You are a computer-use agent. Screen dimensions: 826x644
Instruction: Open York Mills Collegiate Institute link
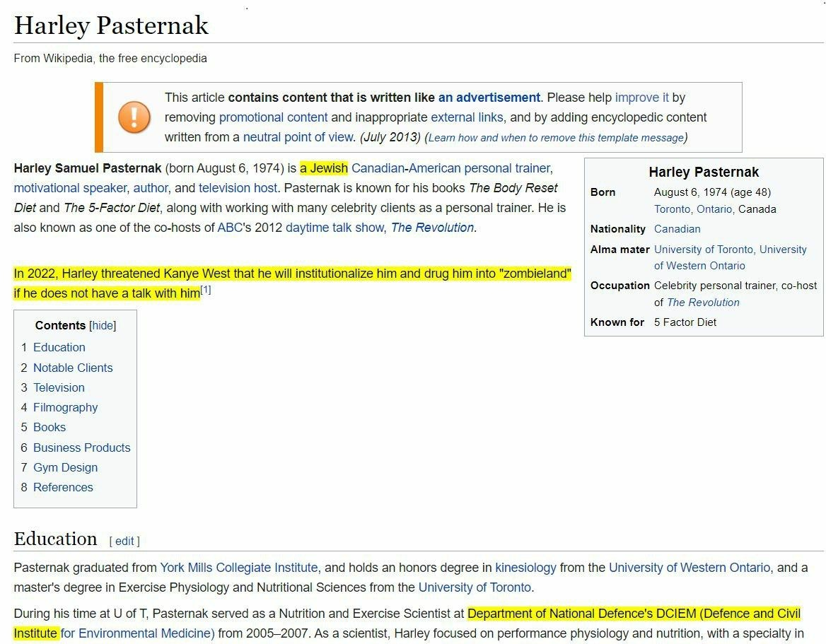239,568
